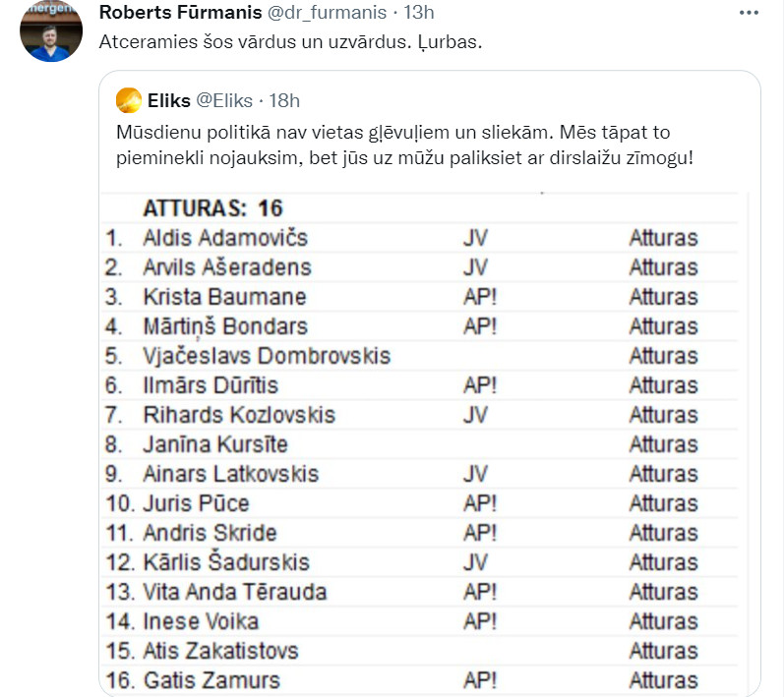
Task: Click 'Atturas' beside Atis Zakatistovs
Action: point(663,651)
